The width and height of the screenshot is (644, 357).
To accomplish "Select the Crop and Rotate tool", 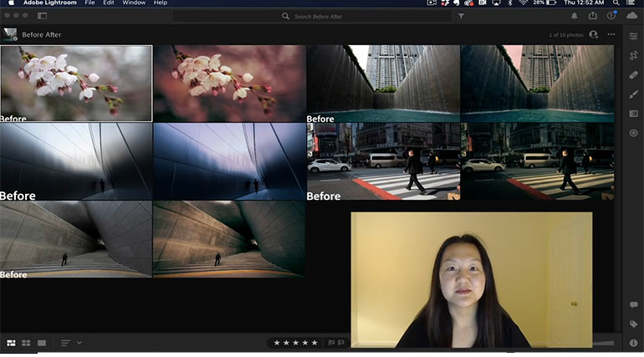I will tap(633, 55).
